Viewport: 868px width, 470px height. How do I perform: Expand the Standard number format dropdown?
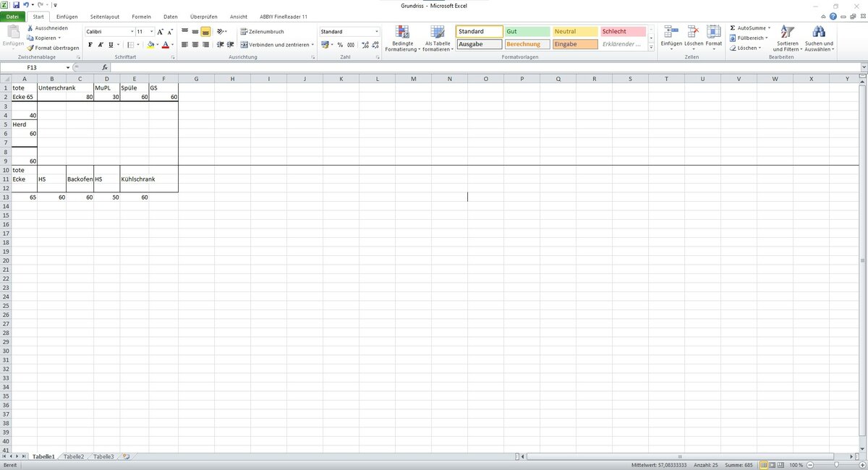377,32
